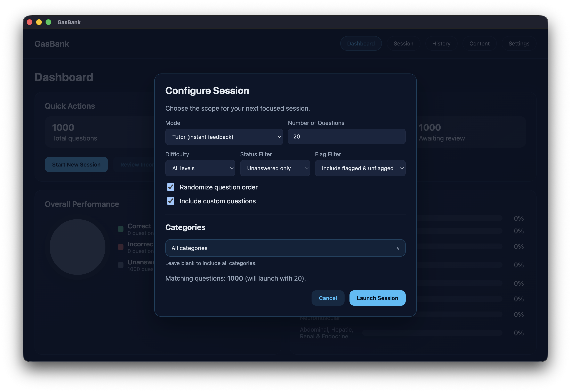The width and height of the screenshot is (571, 392).
Task: Go to the Settings tab
Action: click(519, 43)
